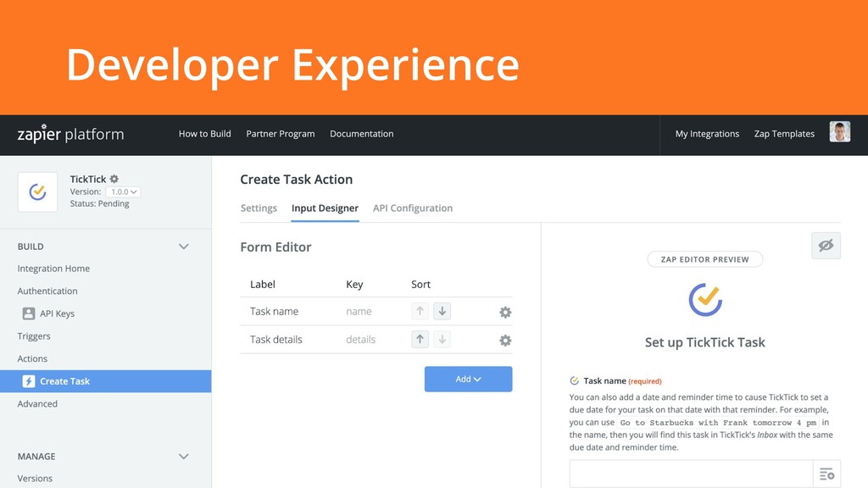
Task: Open Advanced in sidebar
Action: tap(37, 404)
